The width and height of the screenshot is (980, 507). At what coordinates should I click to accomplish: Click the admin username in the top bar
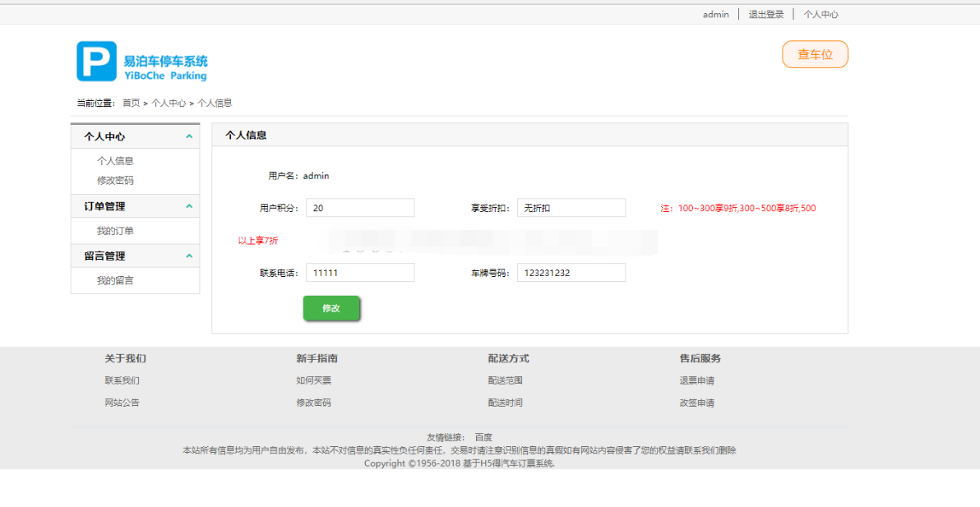(x=715, y=14)
